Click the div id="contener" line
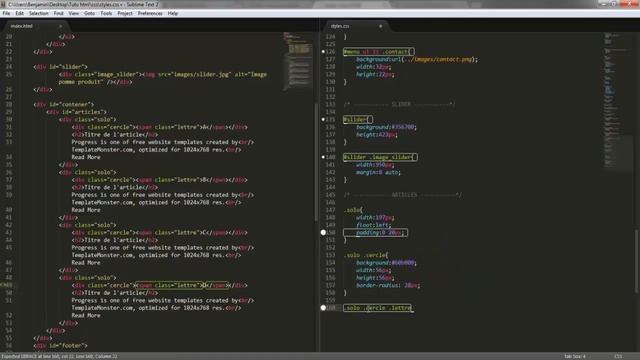Image resolution: width=640 pixels, height=360 pixels. click(x=64, y=104)
